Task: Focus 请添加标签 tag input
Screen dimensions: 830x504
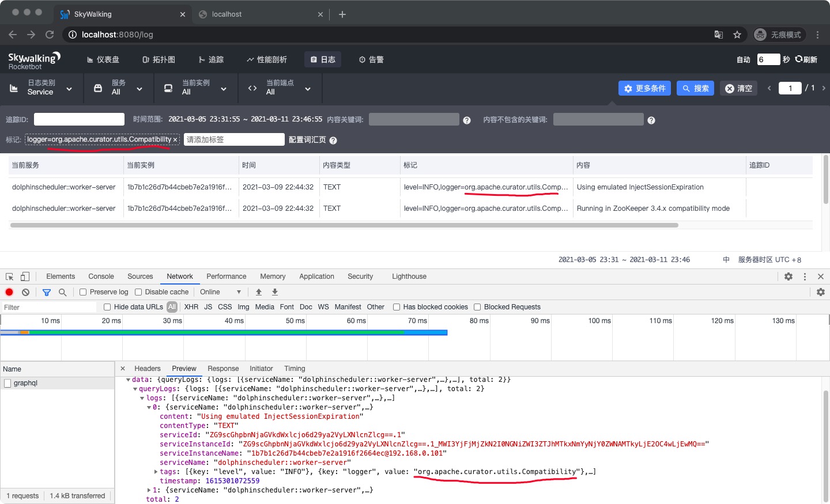Action: pyautogui.click(x=234, y=139)
